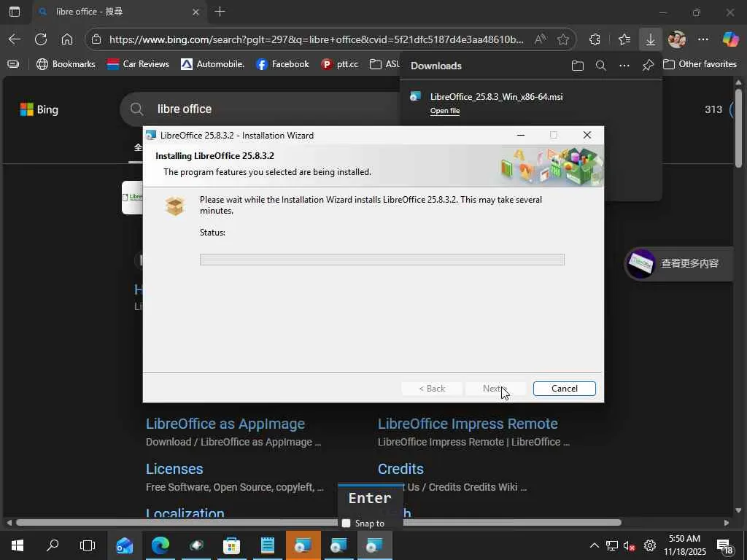
Task: Open Microsoft Edge from the taskbar
Action: tap(160, 545)
